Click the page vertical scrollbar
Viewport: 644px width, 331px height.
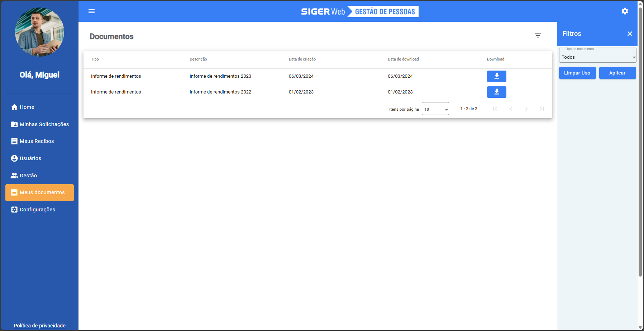[640, 142]
